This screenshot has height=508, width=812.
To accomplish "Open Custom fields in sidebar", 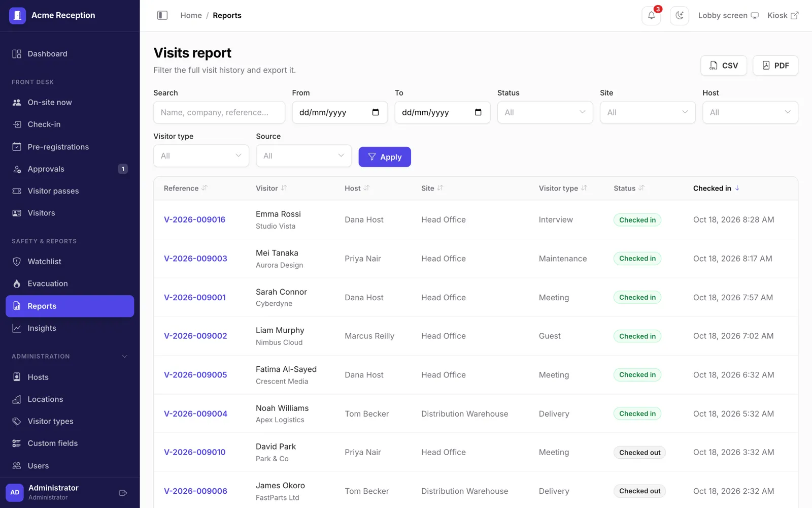I will pos(70,443).
